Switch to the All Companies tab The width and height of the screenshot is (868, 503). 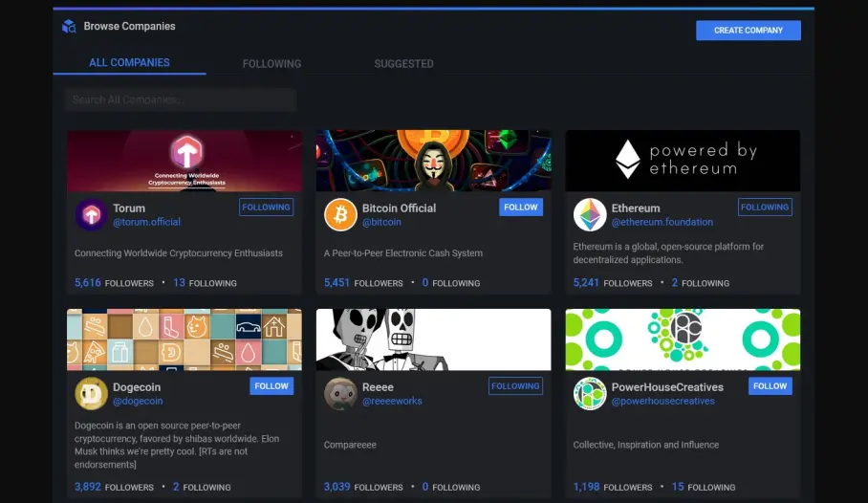point(130,62)
